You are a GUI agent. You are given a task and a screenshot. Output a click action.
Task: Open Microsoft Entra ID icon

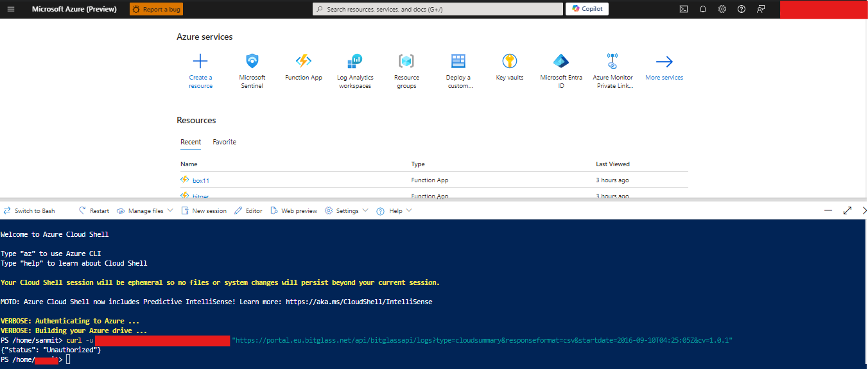[561, 62]
